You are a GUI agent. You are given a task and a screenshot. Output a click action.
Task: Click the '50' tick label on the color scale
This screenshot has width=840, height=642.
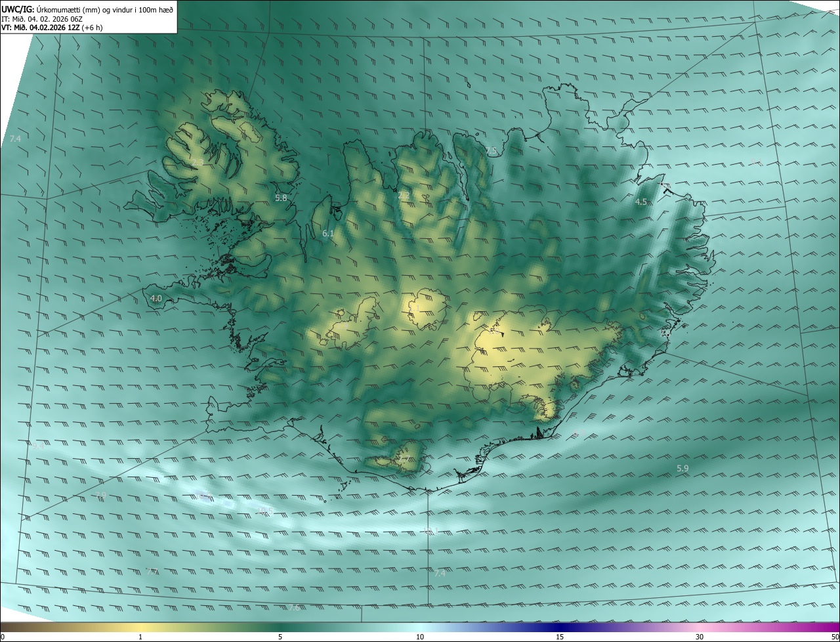click(835, 637)
